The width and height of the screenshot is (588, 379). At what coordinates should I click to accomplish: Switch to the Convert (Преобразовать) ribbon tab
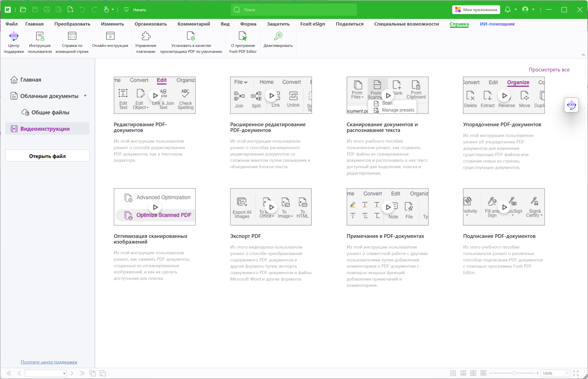coord(72,24)
